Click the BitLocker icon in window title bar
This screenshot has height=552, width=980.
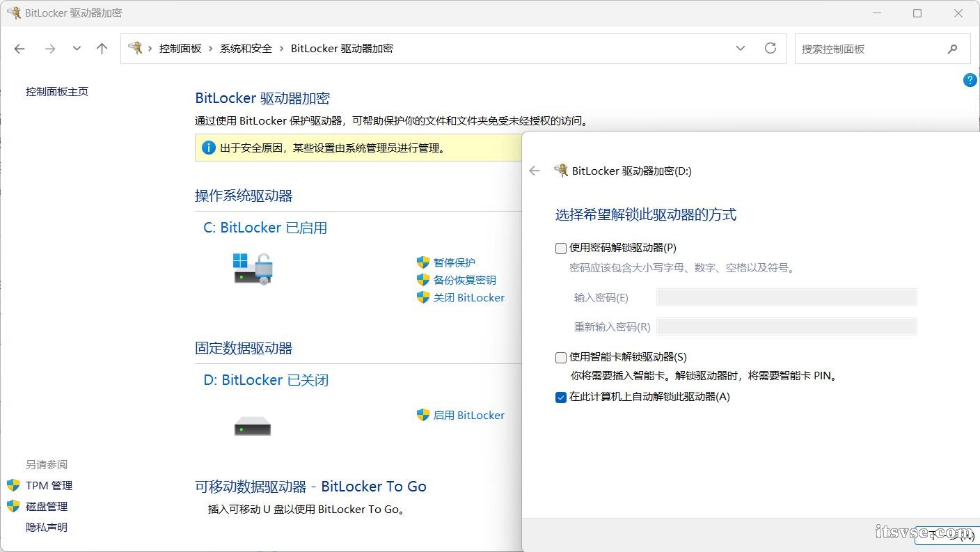tap(13, 13)
